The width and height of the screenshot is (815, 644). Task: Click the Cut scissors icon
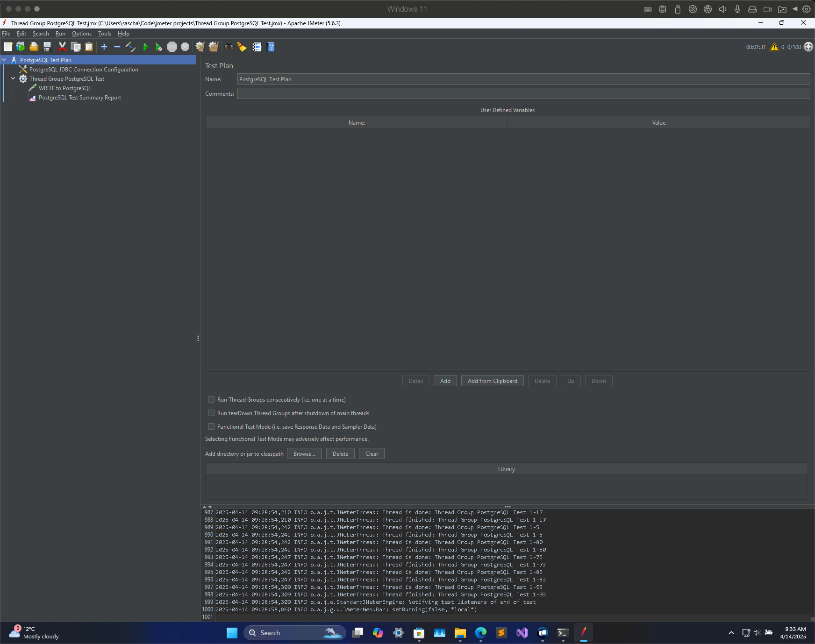[62, 47]
